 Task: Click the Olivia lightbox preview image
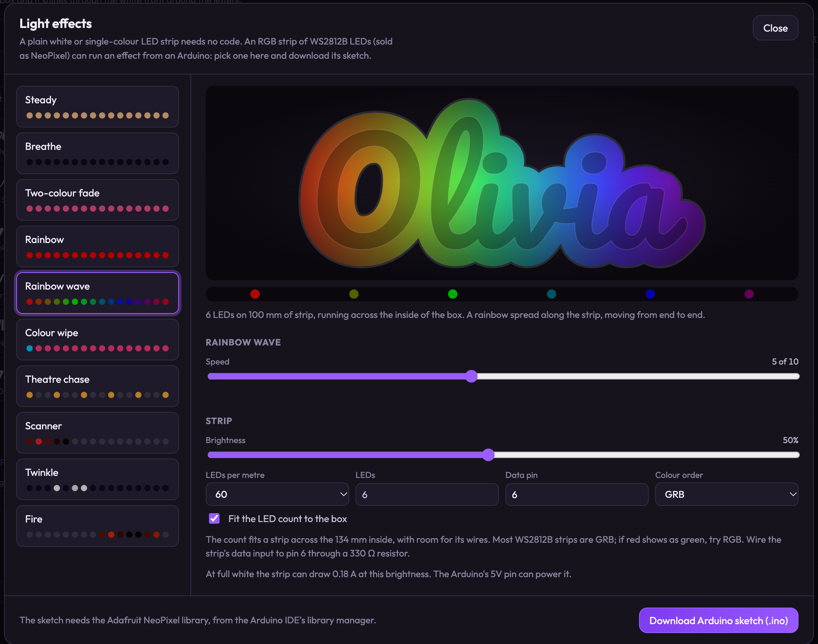tap(502, 183)
